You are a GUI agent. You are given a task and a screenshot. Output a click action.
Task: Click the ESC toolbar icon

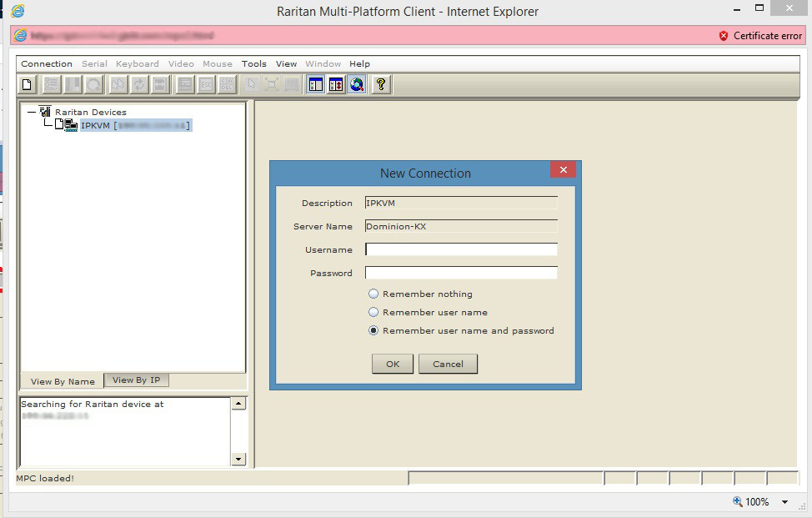206,84
